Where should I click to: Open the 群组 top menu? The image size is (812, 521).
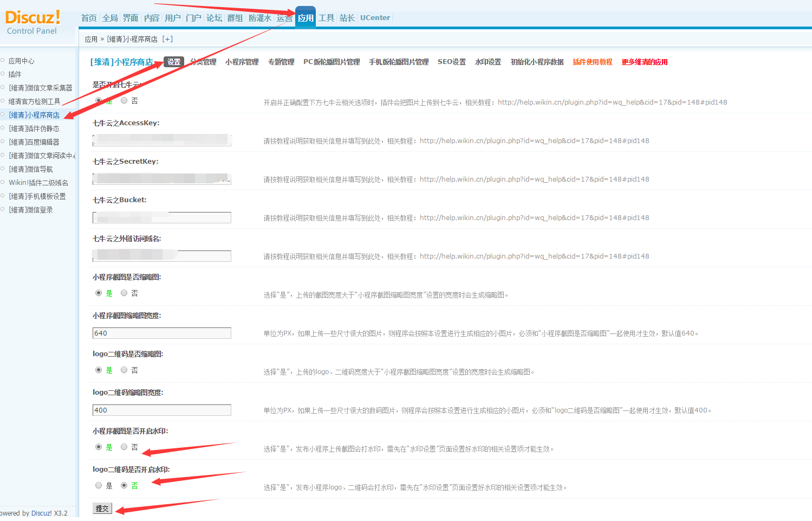point(235,18)
